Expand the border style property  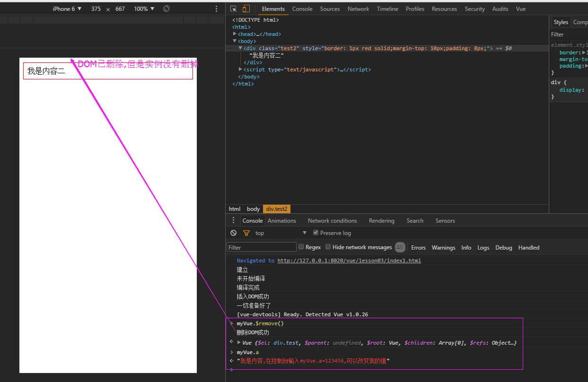click(584, 53)
